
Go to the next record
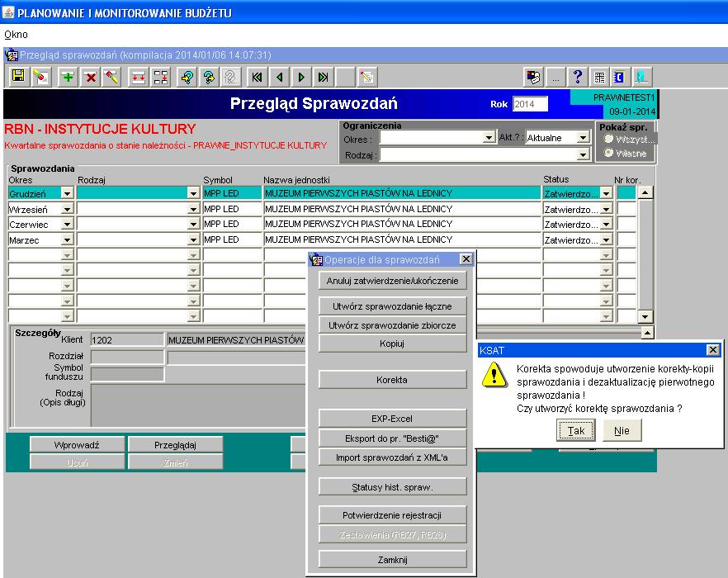coord(300,76)
